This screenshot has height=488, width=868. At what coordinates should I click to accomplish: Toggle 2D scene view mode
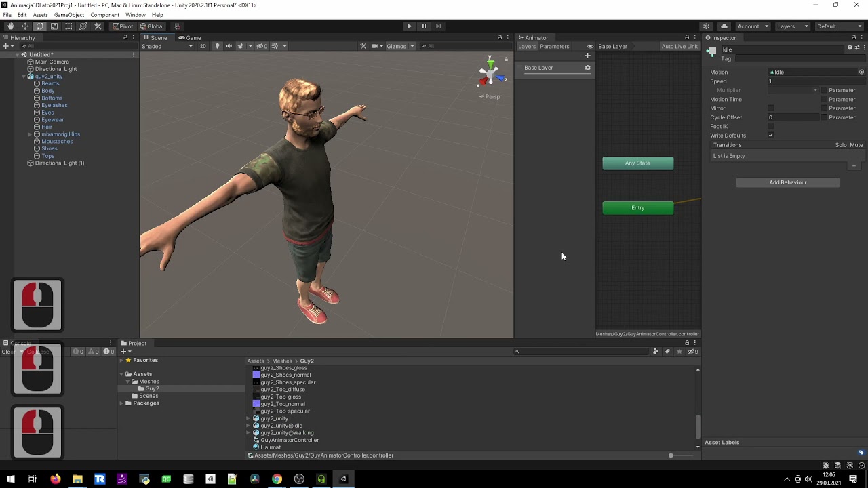tap(203, 46)
